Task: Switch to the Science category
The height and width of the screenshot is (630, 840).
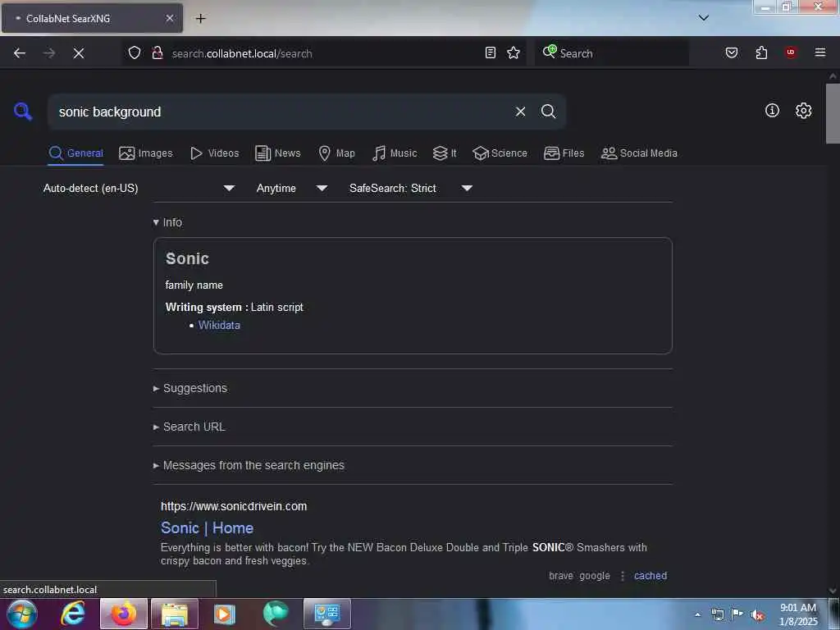Action: click(x=500, y=153)
